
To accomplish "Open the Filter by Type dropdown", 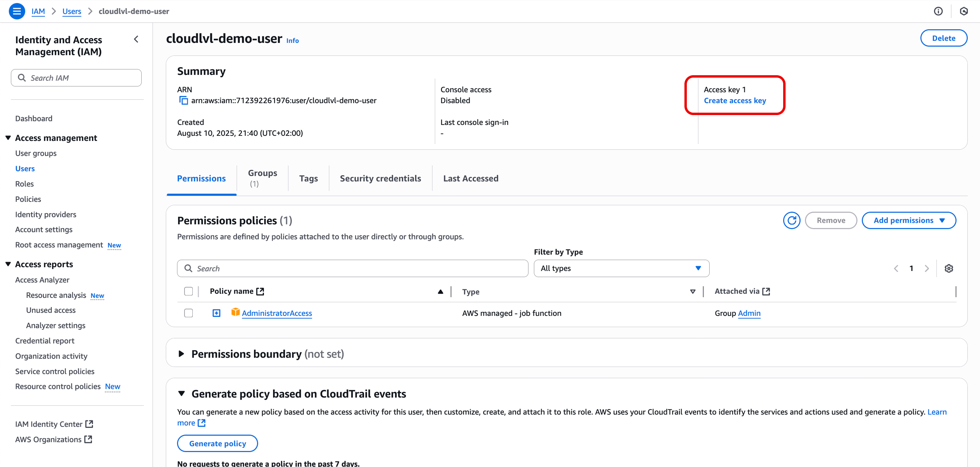I will [621, 268].
